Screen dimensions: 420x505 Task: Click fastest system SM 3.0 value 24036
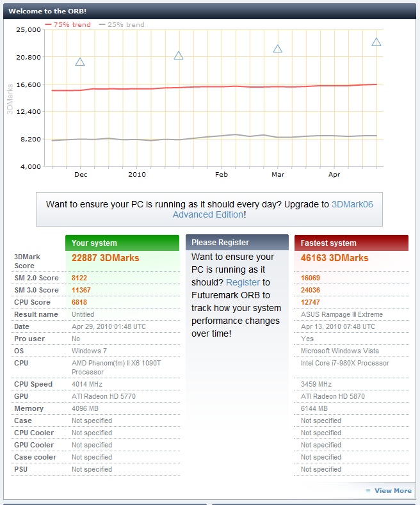(x=311, y=290)
